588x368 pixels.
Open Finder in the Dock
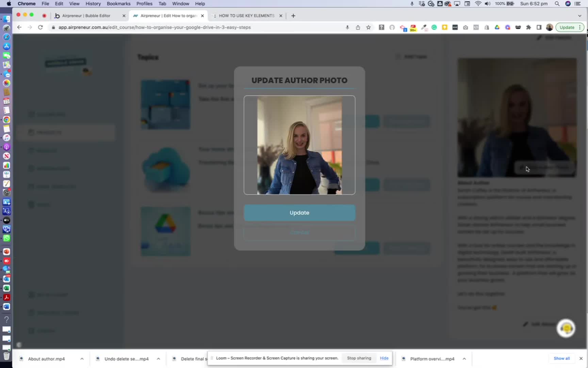pyautogui.click(x=6, y=19)
